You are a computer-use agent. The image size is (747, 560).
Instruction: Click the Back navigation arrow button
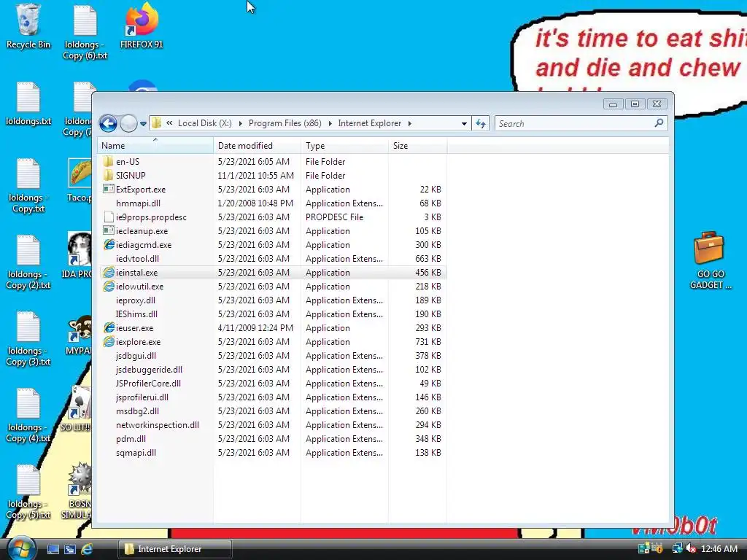(x=108, y=124)
